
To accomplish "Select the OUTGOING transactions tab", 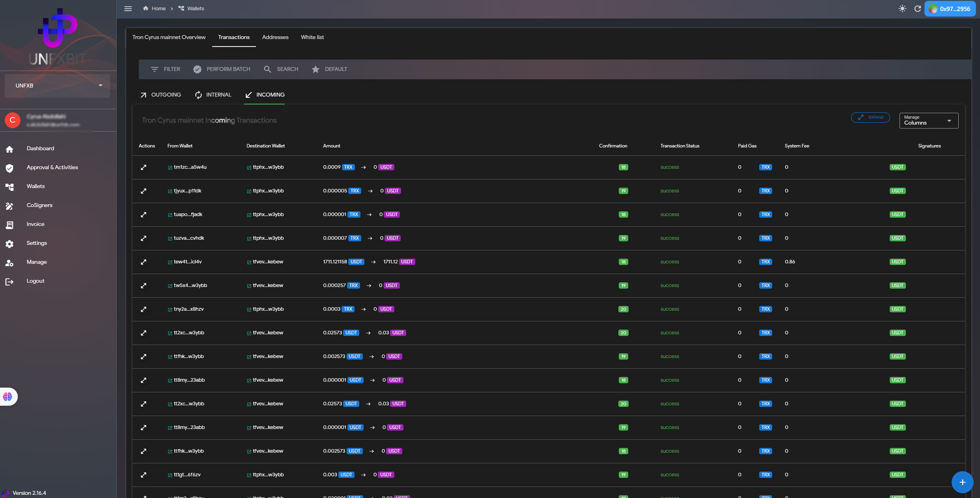I will coord(161,95).
